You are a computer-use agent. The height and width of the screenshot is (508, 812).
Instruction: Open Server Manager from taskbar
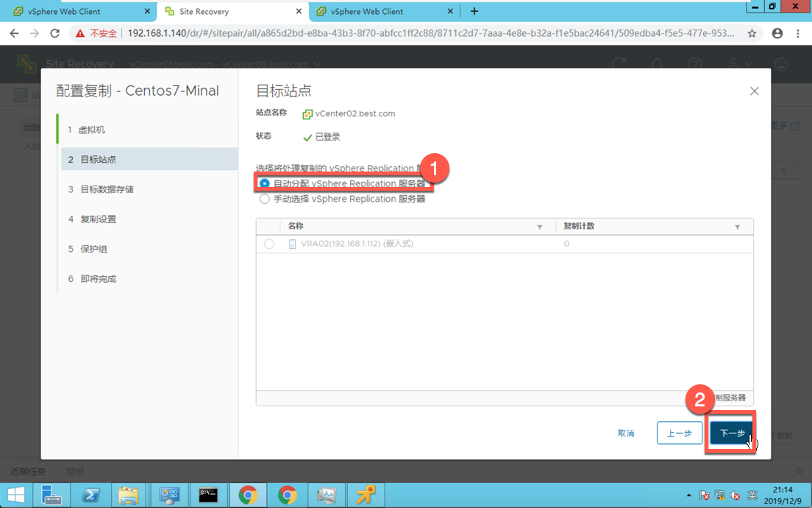point(51,495)
